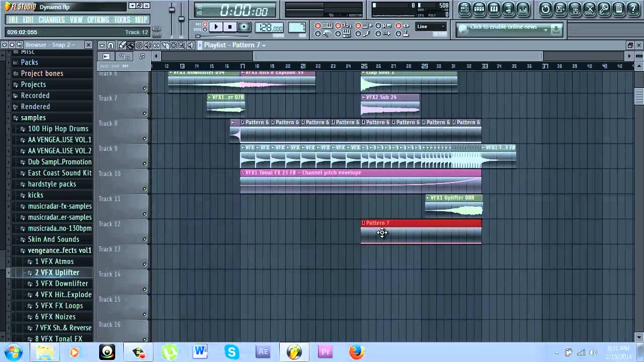Image resolution: width=644 pixels, height=362 pixels.
Task: Open the Browser options down-arrow button
Action: (x=5, y=45)
